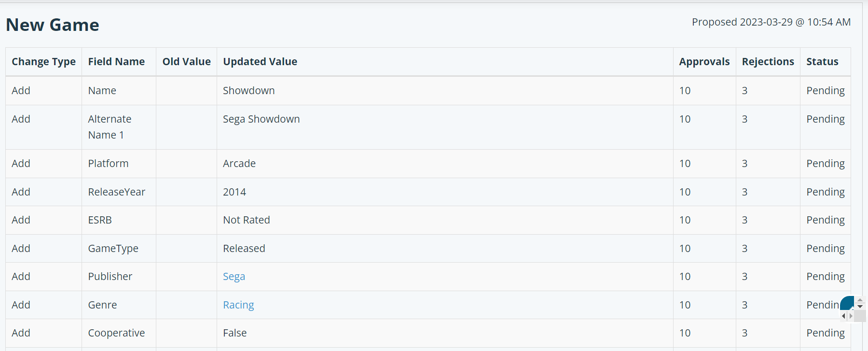Image resolution: width=868 pixels, height=351 pixels.
Task: Select the Sega Showdown alternate name value
Action: (261, 119)
